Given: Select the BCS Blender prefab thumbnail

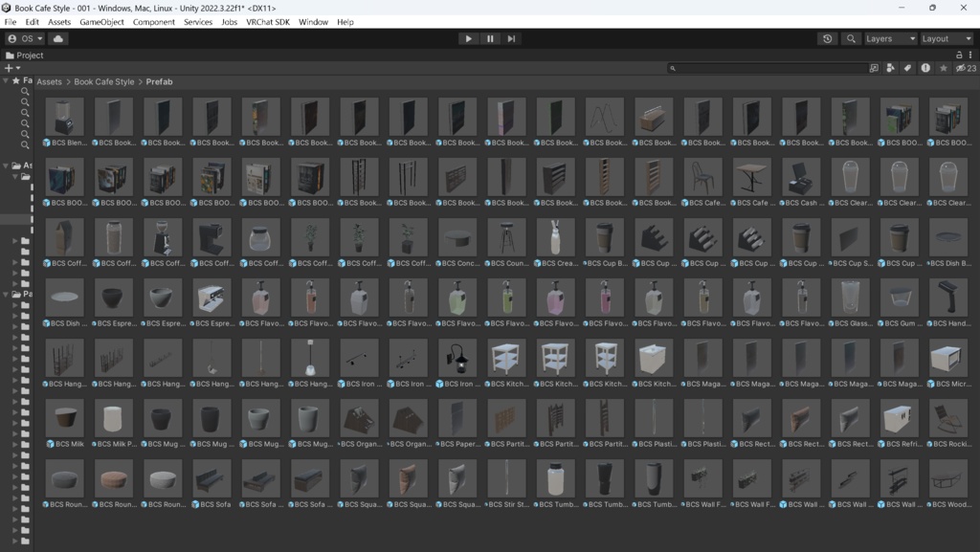Looking at the screenshot, I should pos(64,117).
